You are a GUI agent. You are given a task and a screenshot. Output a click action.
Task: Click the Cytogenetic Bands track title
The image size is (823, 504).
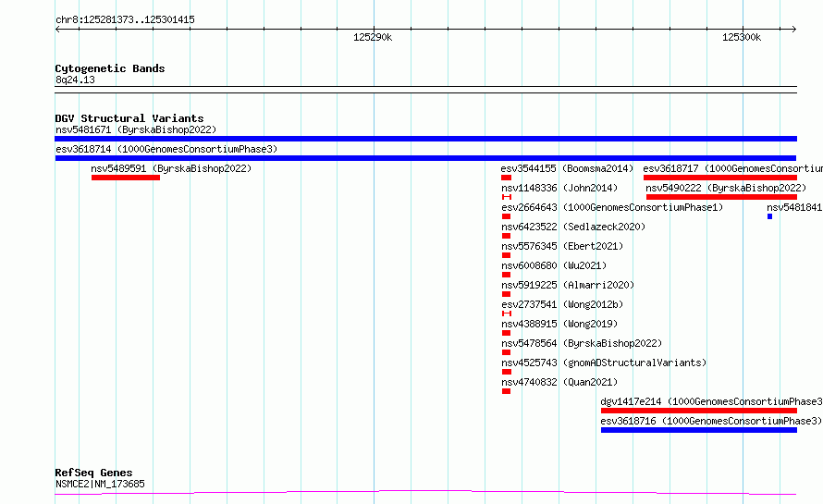click(110, 68)
